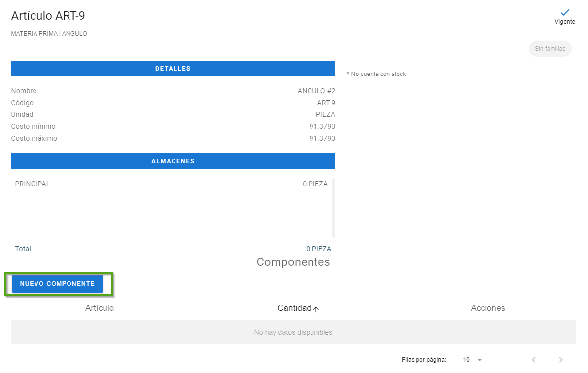This screenshot has width=588, height=373.
Task: Click the Acciones column header
Action: click(x=488, y=308)
